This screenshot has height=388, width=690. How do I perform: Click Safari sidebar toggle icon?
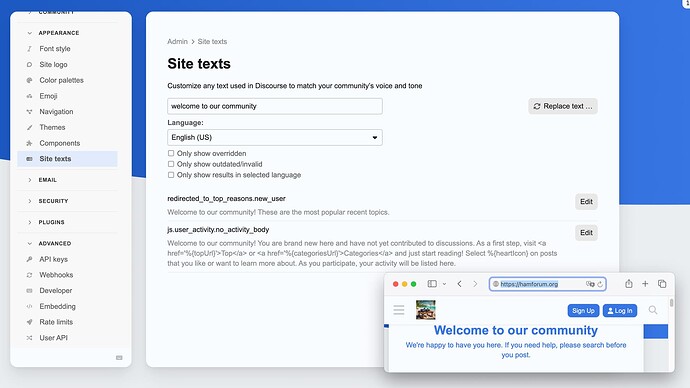[x=432, y=284]
